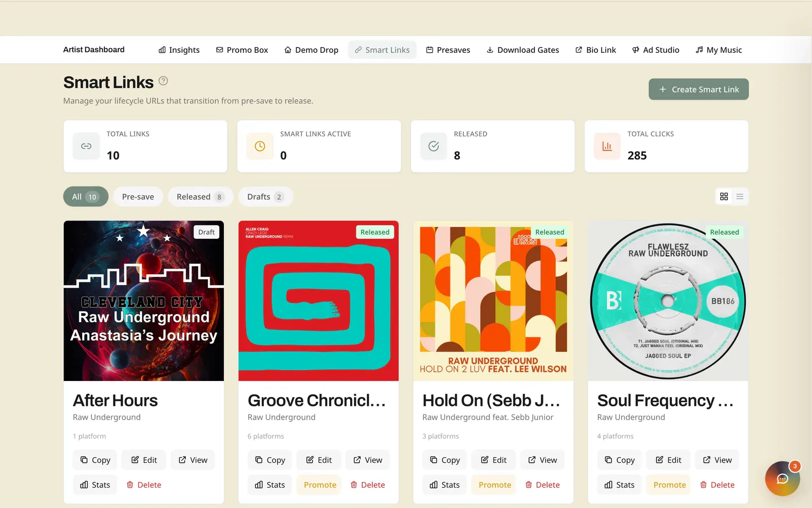Click the Total Links chain icon

86,146
